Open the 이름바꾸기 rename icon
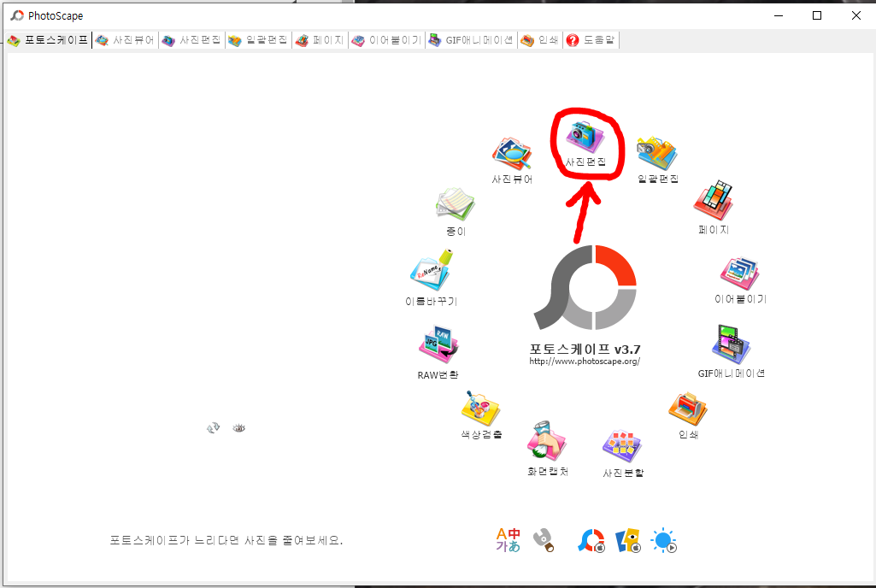 point(432,270)
